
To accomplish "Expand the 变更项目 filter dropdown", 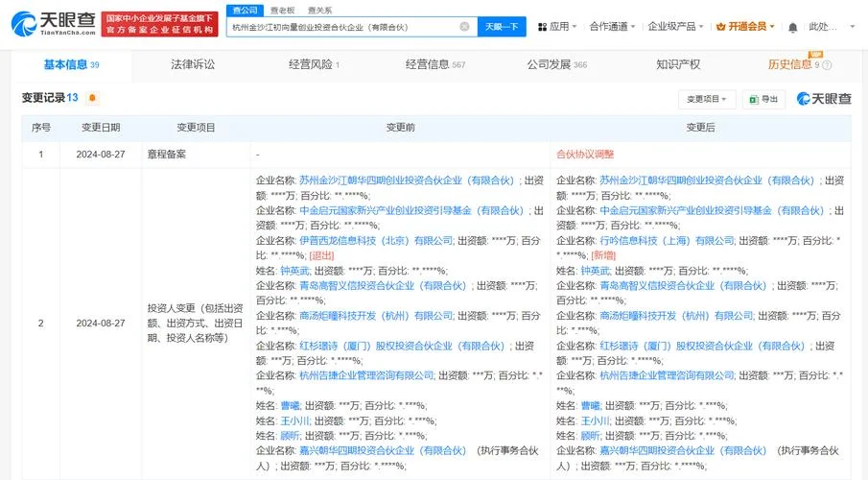I will click(706, 99).
